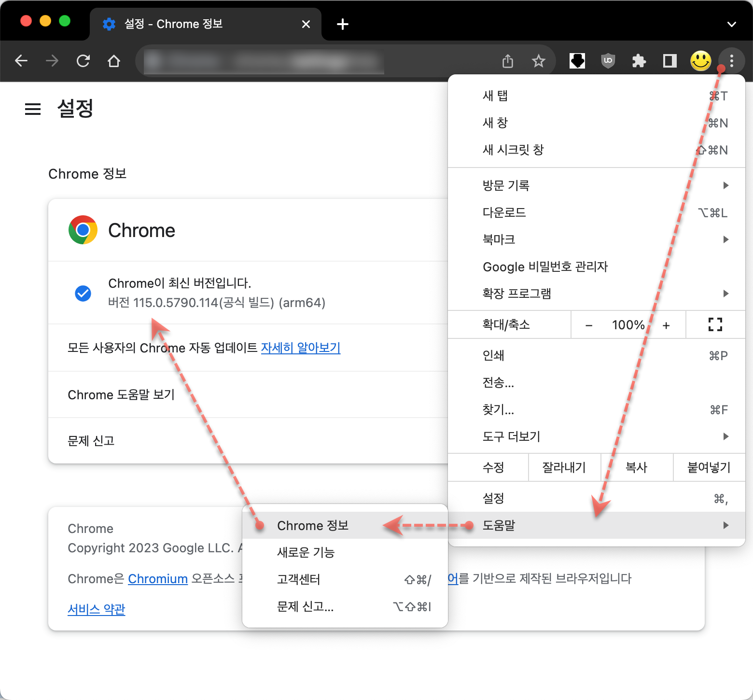
Task: Click 붙여넣기 in the edit row
Action: (x=709, y=467)
